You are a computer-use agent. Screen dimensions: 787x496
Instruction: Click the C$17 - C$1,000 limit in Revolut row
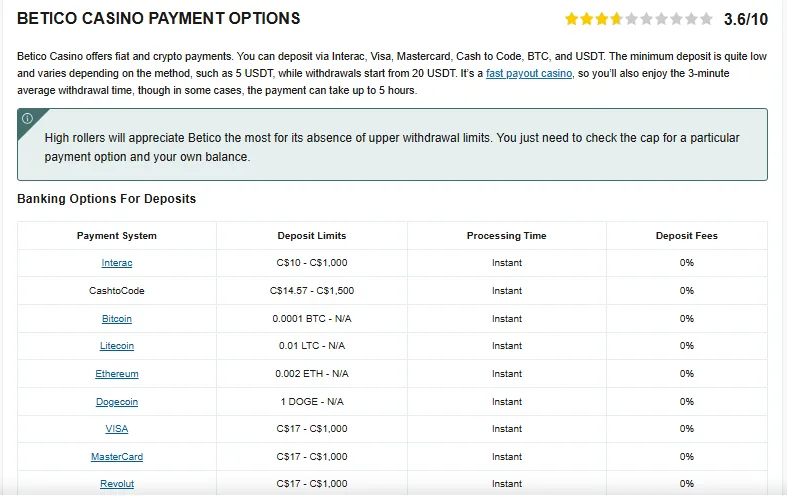[312, 484]
